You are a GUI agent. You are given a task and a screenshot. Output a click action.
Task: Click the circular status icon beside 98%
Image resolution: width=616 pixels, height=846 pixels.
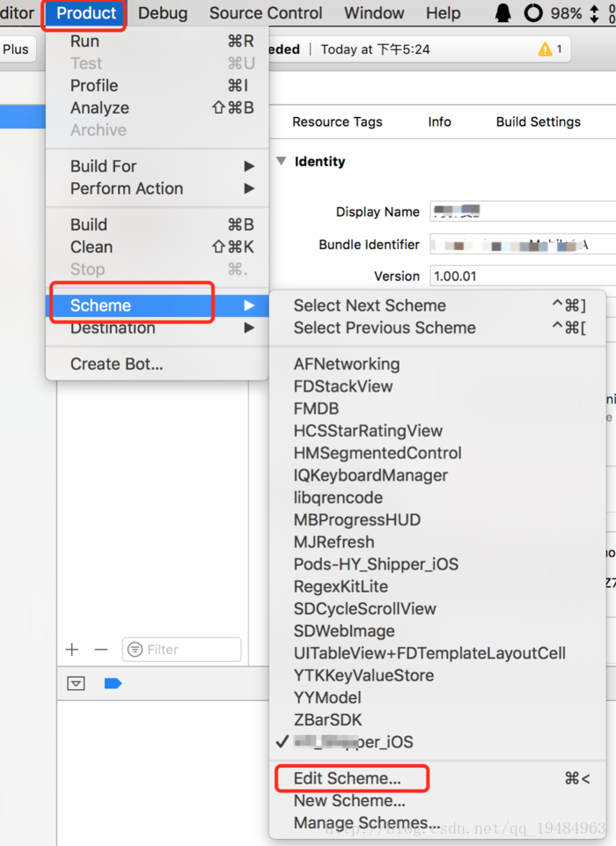point(533,13)
